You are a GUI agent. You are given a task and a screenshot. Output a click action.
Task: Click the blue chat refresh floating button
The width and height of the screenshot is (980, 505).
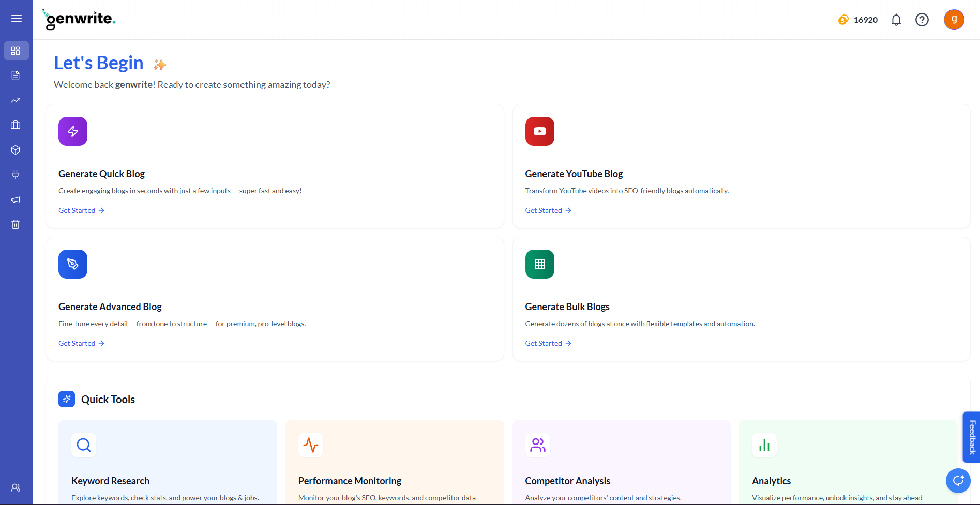click(x=958, y=481)
